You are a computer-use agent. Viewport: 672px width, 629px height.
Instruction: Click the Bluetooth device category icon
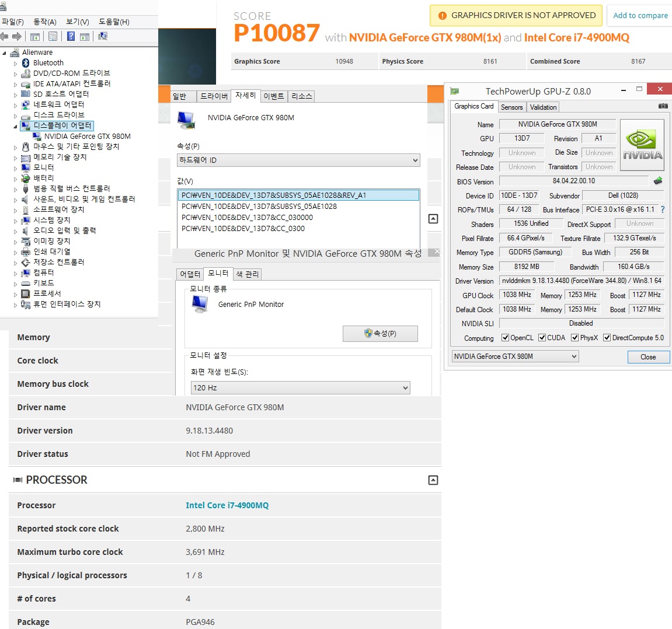26,63
